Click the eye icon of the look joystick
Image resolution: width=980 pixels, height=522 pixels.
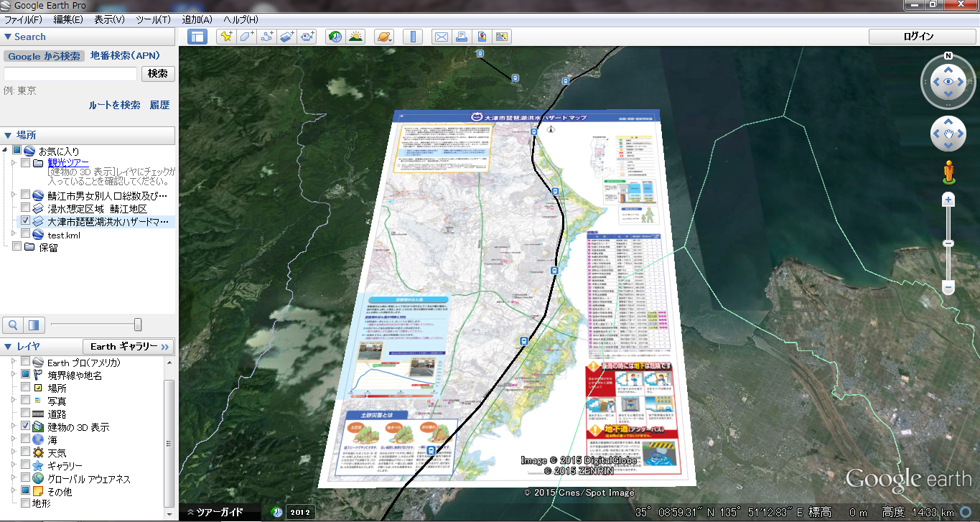[948, 82]
